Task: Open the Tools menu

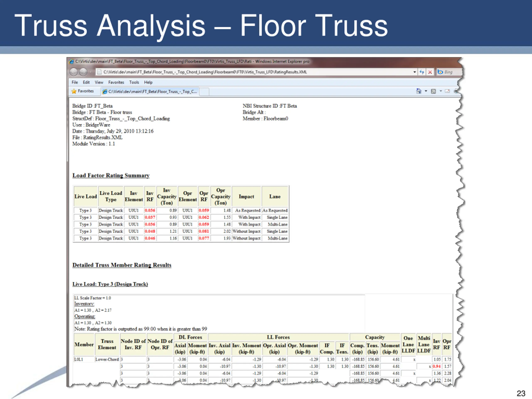Action: point(134,82)
